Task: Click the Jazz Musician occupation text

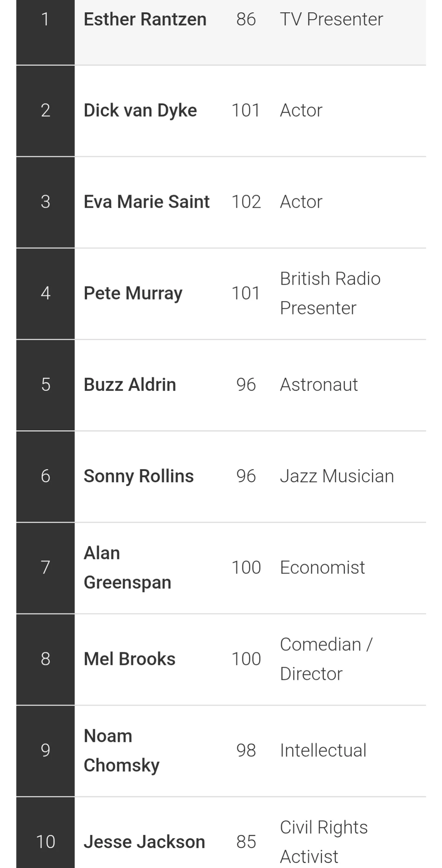Action: coord(337,476)
